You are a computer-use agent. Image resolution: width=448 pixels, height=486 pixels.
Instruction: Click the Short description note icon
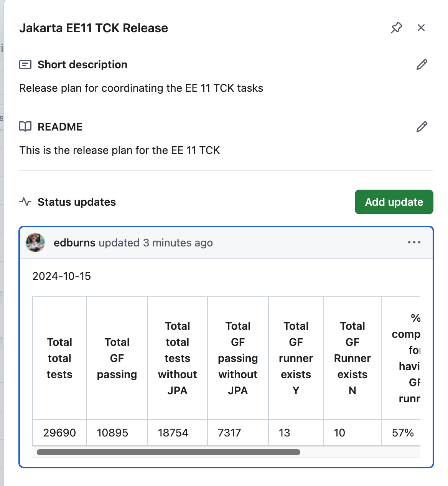tap(25, 64)
